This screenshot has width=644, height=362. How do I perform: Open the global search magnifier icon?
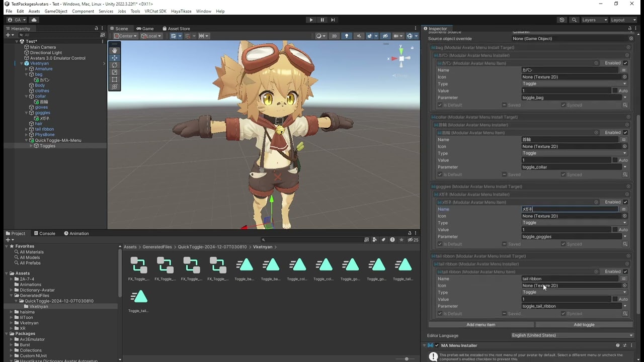pos(574,20)
